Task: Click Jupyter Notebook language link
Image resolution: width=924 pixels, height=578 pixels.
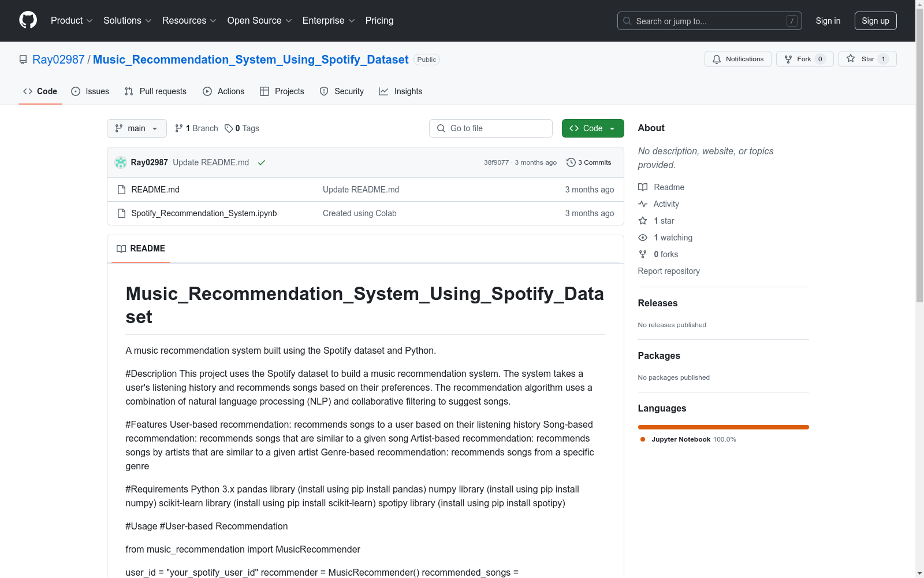Action: pyautogui.click(x=688, y=439)
